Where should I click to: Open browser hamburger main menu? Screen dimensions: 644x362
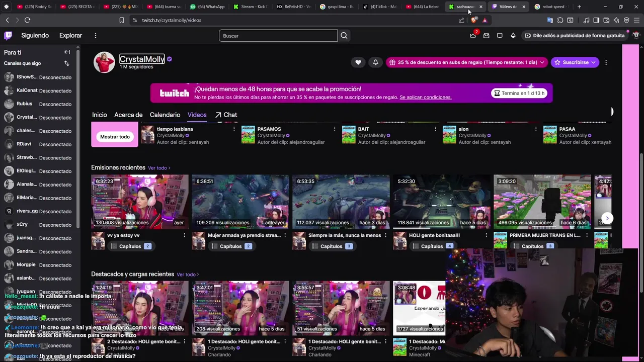pos(637,20)
